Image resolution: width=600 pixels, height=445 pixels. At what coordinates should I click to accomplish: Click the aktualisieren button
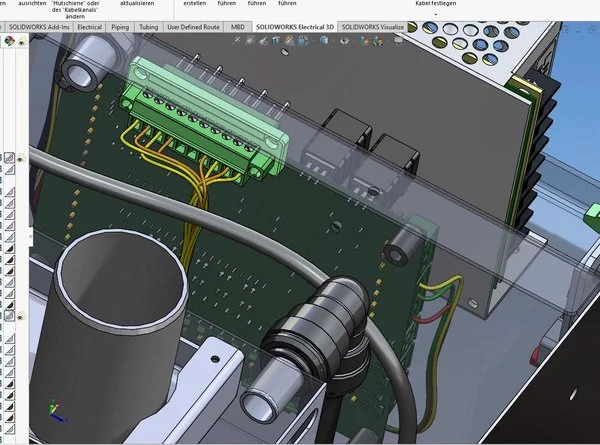click(x=137, y=4)
